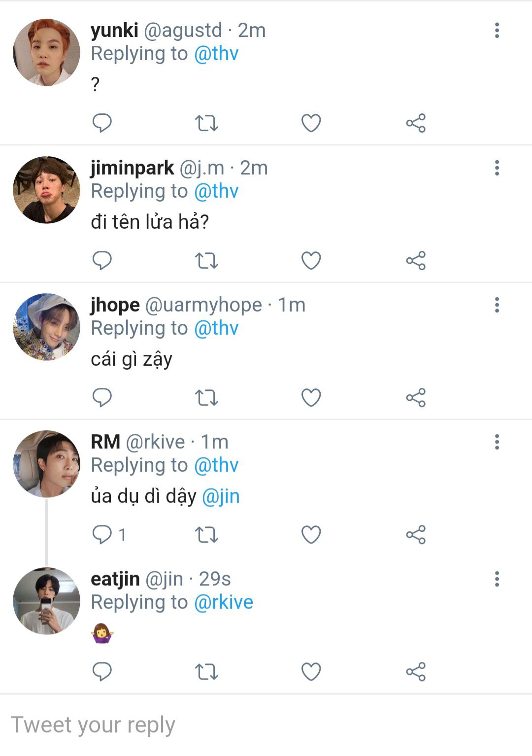Toggle like on jhope's tweet
Image resolution: width=532 pixels, height=756 pixels.
point(311,397)
